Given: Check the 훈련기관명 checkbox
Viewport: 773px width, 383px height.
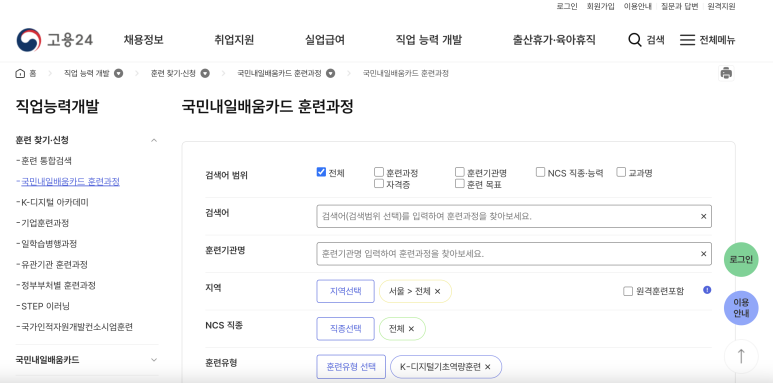Looking at the screenshot, I should pyautogui.click(x=459, y=172).
